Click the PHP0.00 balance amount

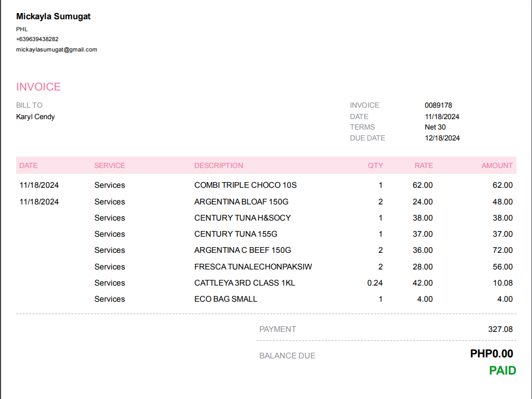click(491, 354)
